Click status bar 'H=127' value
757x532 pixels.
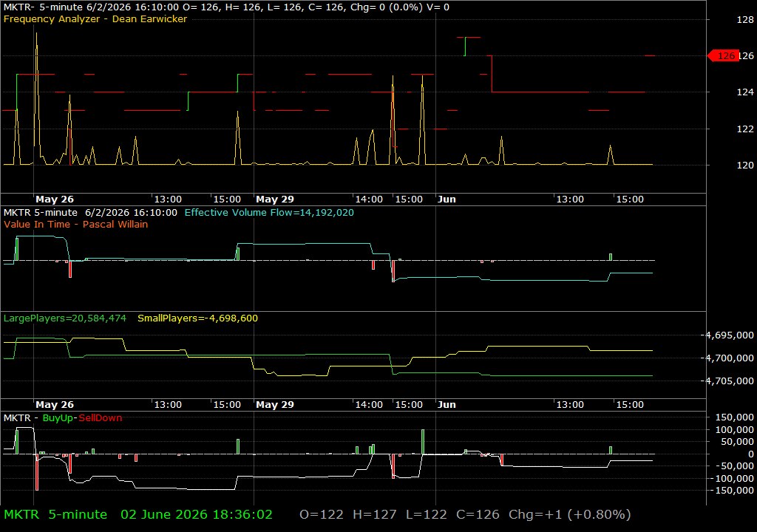coord(375,514)
